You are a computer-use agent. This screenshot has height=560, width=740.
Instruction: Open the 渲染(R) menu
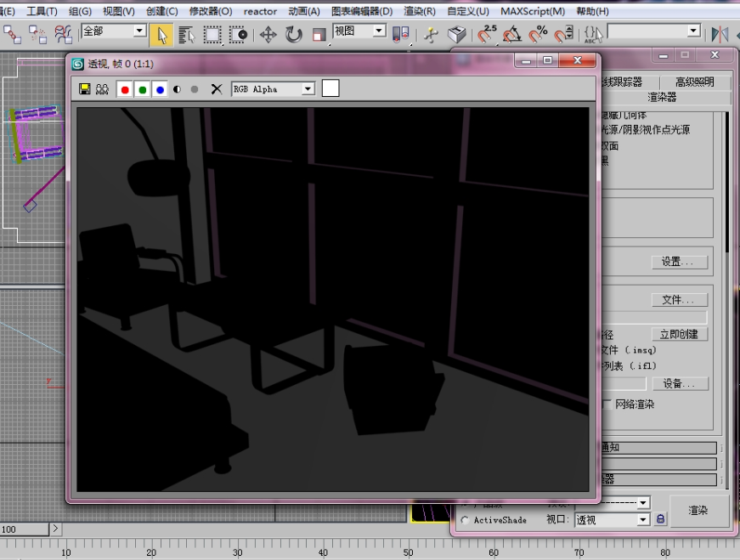[420, 11]
